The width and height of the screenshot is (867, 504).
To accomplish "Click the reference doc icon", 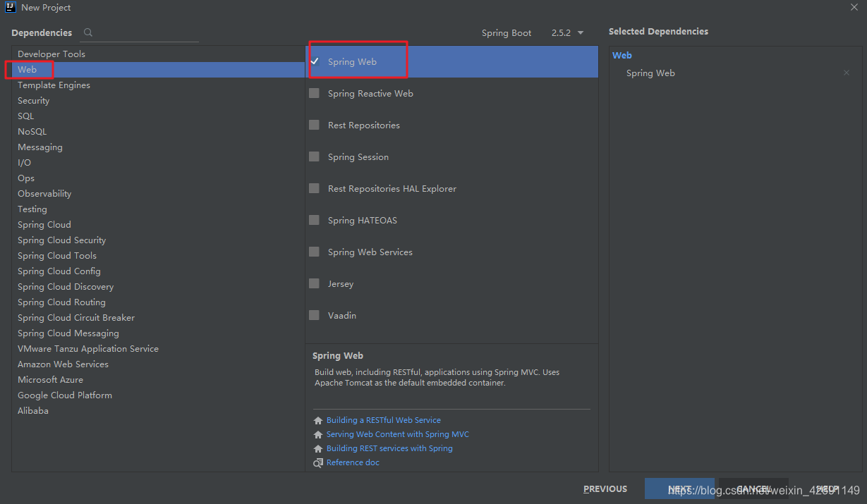I will pos(318,463).
